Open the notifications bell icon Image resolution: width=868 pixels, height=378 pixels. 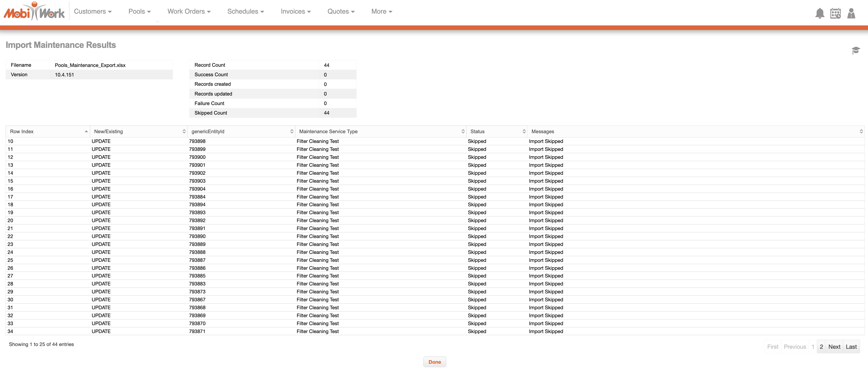tap(819, 13)
